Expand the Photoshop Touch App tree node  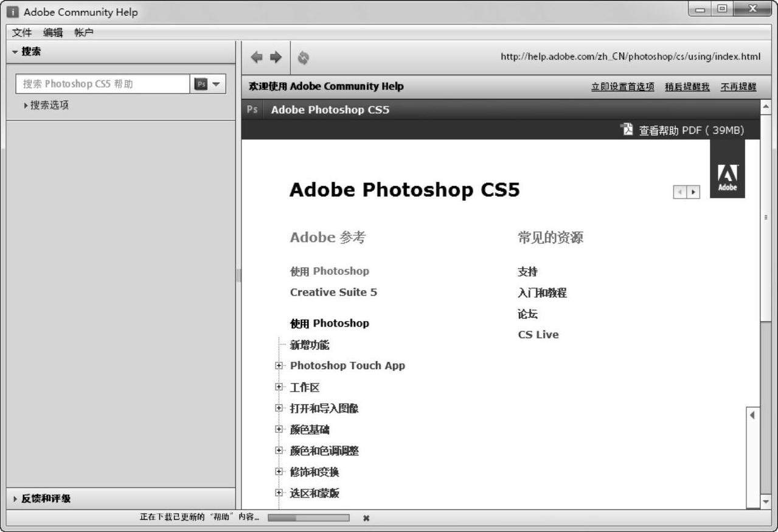coord(279,366)
